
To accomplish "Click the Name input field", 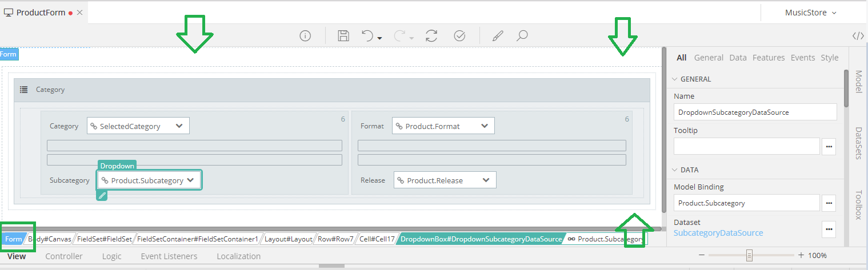I will [755, 112].
